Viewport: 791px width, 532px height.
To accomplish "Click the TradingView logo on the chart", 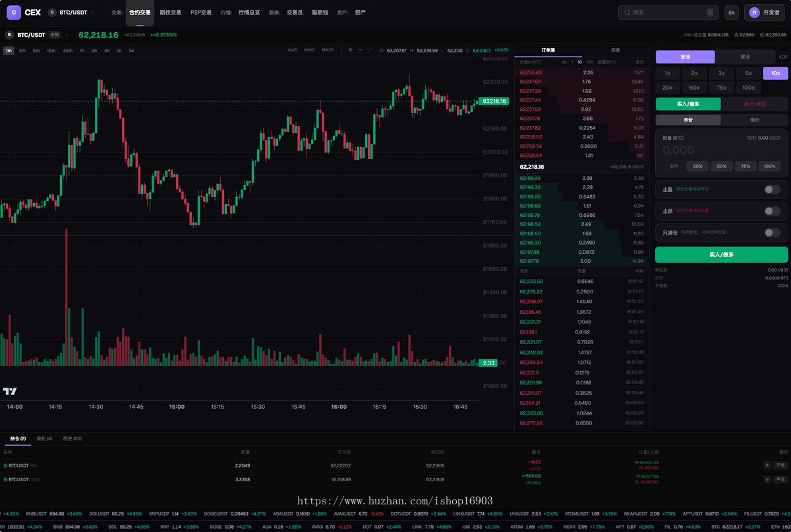I will [x=9, y=391].
